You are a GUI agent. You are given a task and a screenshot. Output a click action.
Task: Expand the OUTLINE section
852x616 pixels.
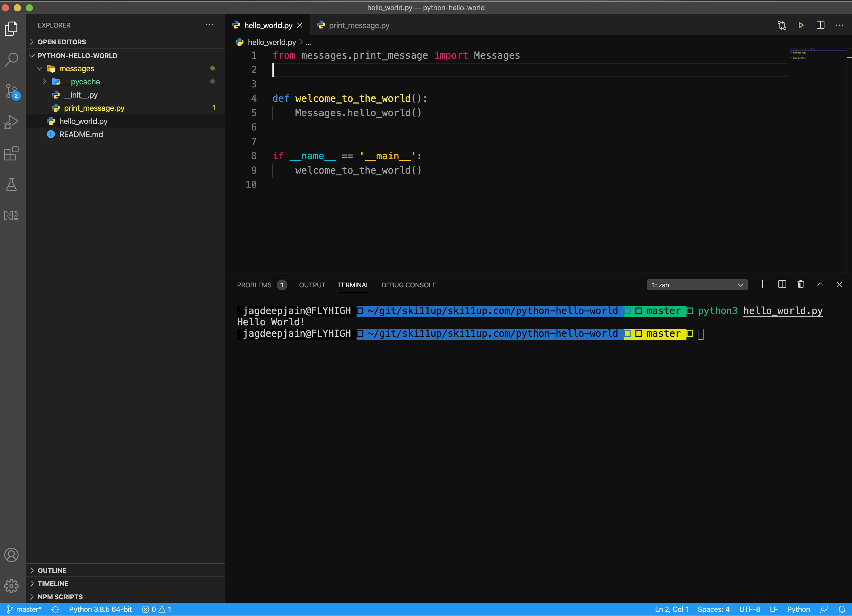(52, 570)
